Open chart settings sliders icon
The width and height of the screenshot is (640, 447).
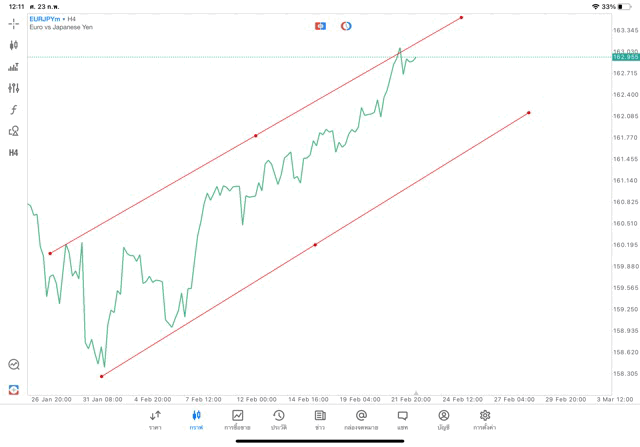click(14, 88)
